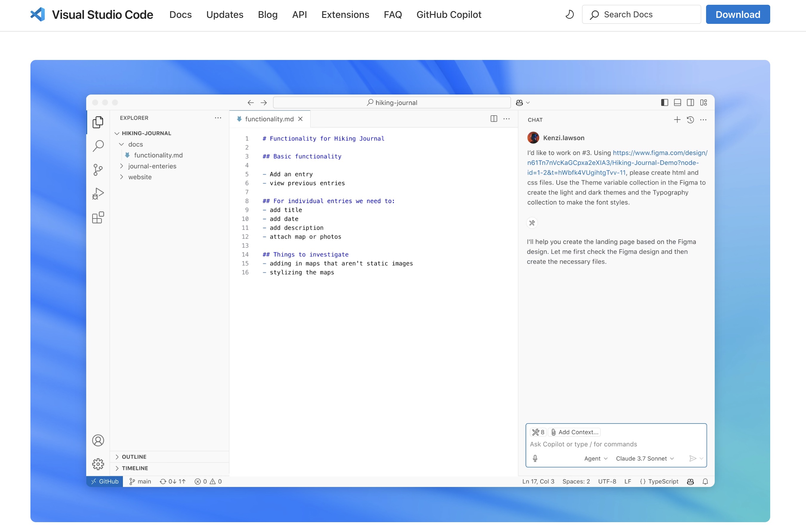Image resolution: width=806 pixels, height=532 pixels.
Task: Open Source Control branch icon in activity bar
Action: click(98, 170)
